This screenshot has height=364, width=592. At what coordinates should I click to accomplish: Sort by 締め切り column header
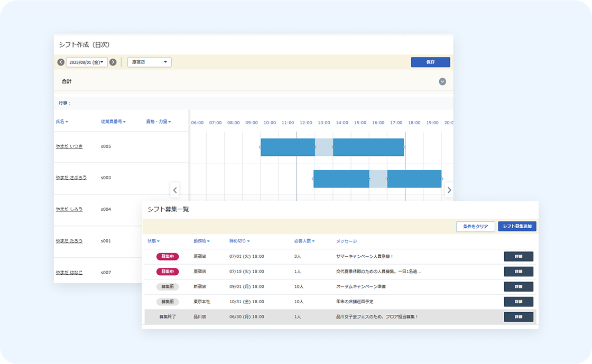pos(239,241)
